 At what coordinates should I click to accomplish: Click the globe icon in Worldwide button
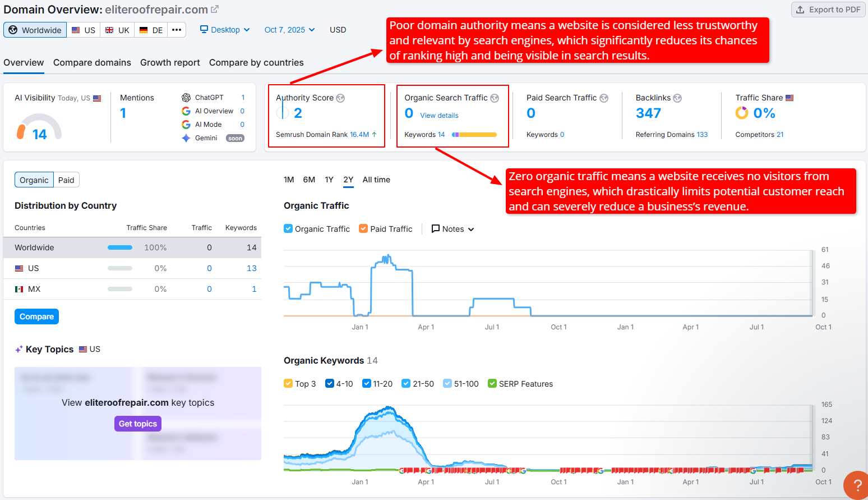[13, 30]
